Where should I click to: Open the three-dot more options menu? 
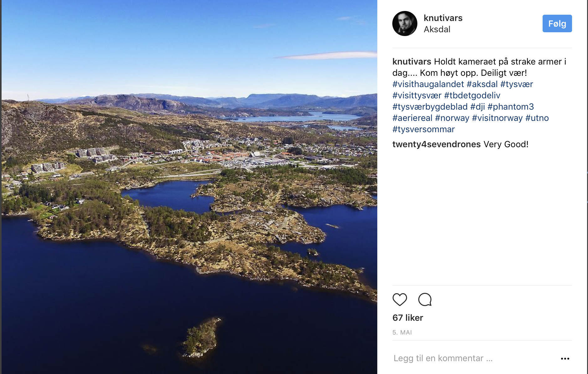point(565,359)
